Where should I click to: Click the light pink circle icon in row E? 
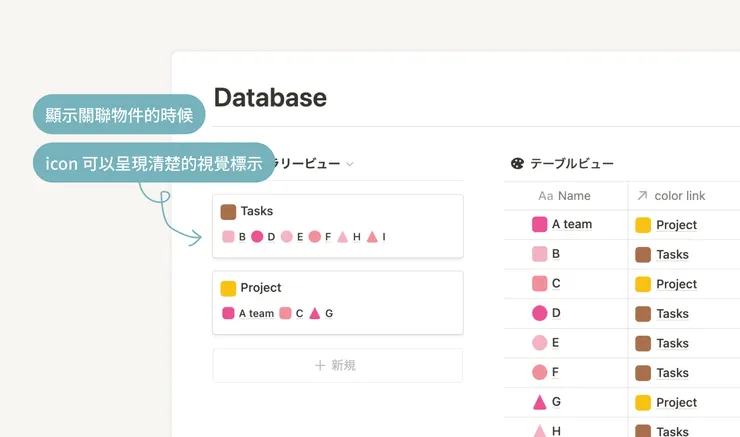tap(540, 343)
